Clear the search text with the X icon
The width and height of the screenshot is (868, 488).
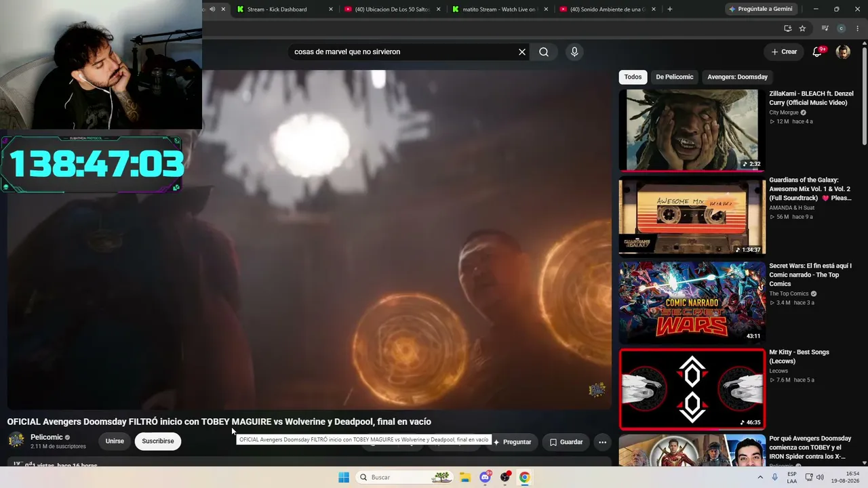tap(522, 52)
